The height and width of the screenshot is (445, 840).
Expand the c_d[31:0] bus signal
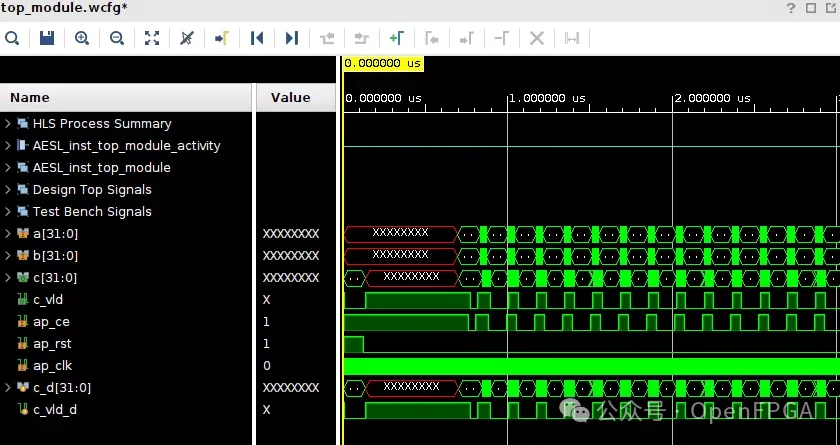pos(8,388)
